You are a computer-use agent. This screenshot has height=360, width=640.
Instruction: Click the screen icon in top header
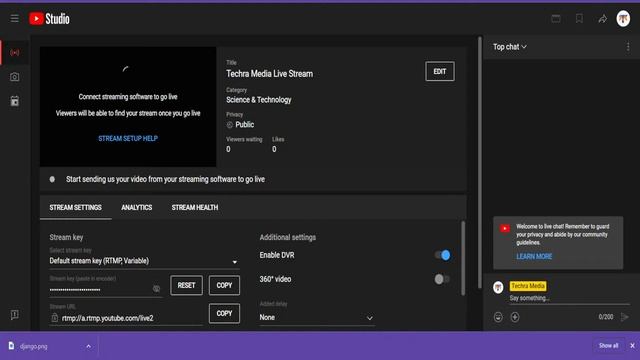556,18
